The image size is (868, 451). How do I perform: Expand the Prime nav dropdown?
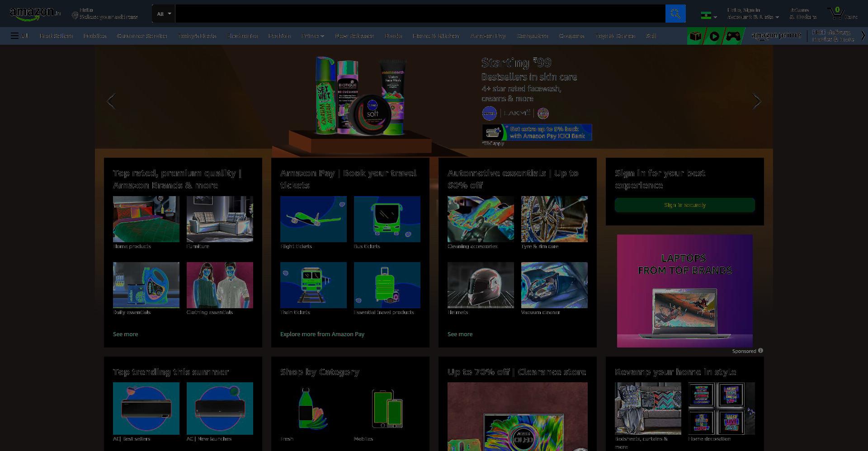pyautogui.click(x=313, y=36)
